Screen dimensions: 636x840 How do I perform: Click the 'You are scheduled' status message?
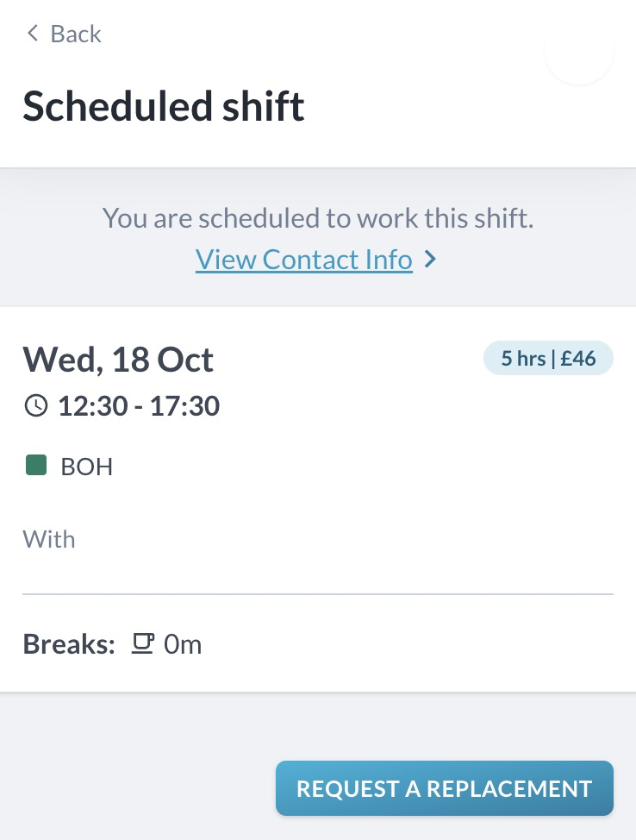pyautogui.click(x=318, y=217)
